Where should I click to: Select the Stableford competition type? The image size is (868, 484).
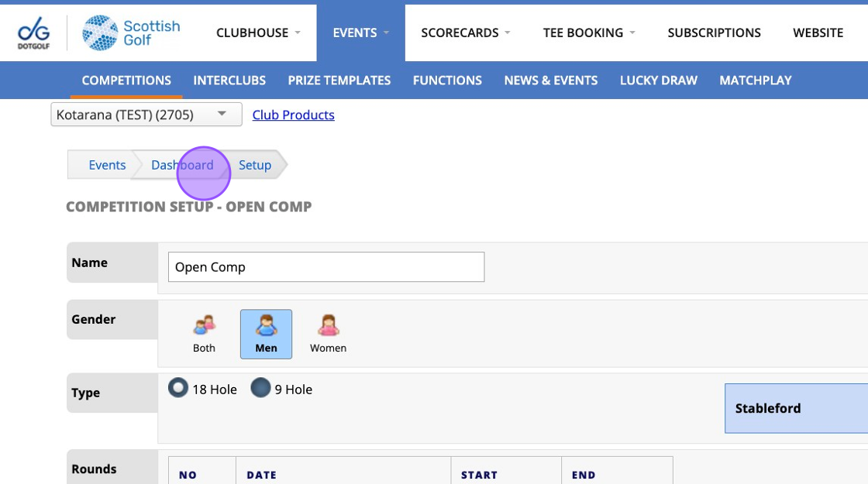[796, 408]
